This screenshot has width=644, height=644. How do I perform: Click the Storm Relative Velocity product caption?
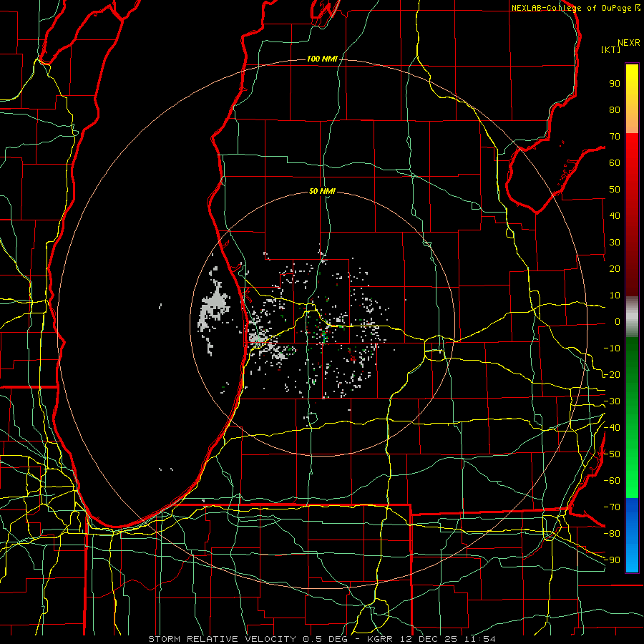click(322, 639)
